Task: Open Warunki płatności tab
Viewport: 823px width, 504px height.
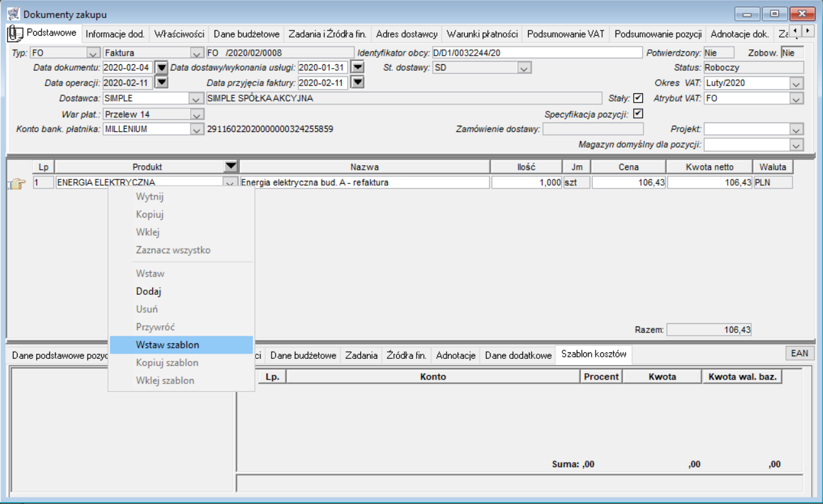Action: [483, 34]
